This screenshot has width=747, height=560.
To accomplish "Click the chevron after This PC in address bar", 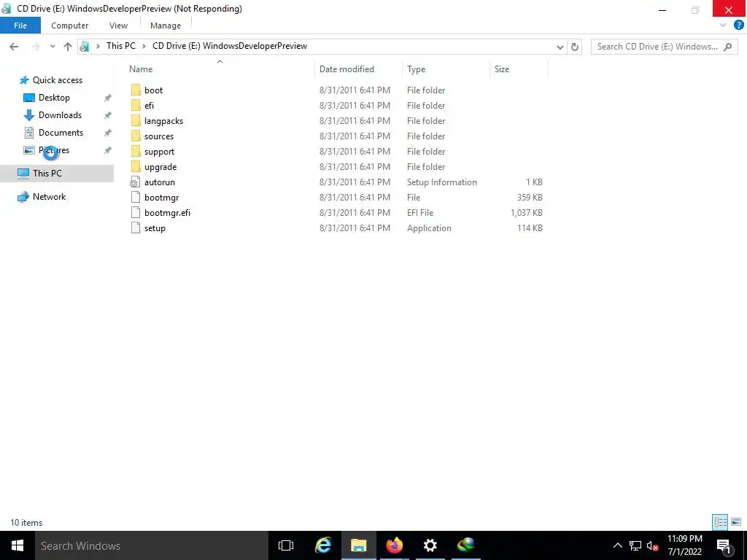I will (x=144, y=46).
